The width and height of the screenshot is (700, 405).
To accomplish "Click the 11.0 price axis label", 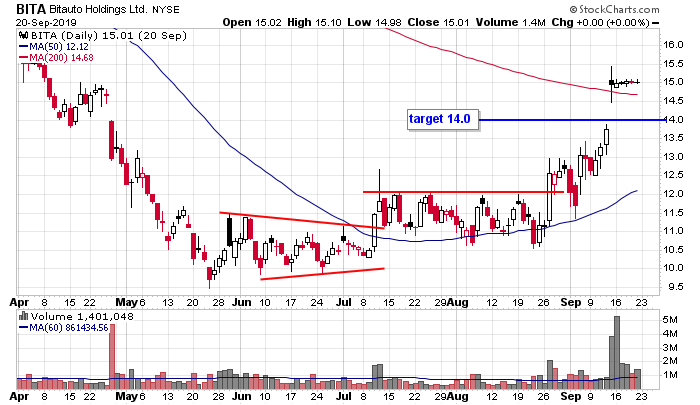I will tap(673, 231).
